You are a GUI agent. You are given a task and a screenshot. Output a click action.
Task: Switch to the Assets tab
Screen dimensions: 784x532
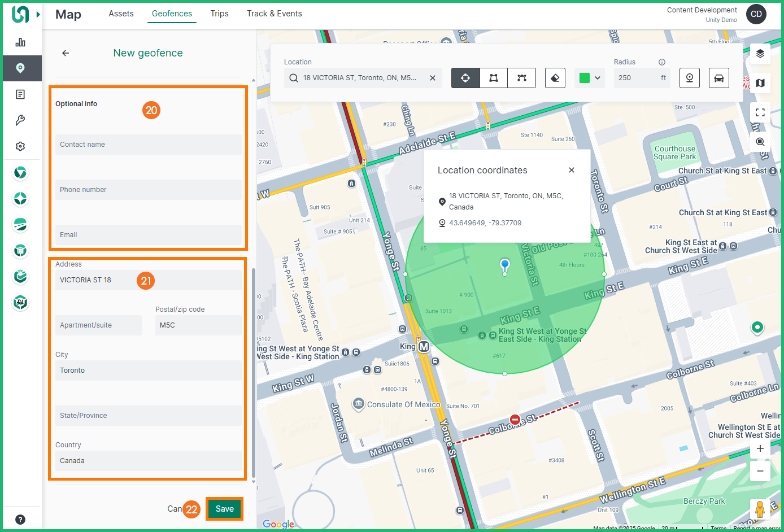[121, 14]
